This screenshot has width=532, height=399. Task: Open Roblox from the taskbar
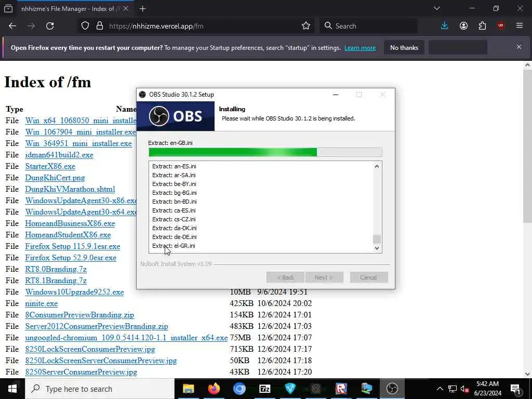341,389
